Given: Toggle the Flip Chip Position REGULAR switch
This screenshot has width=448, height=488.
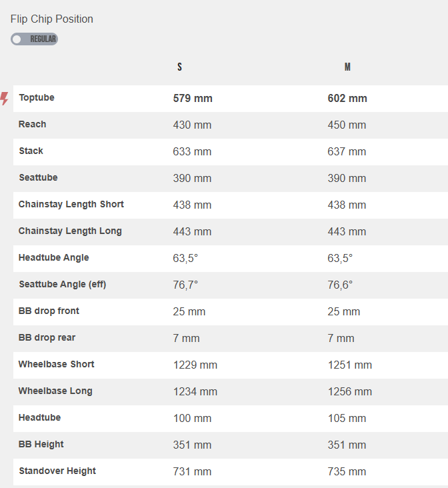Looking at the screenshot, I should point(34,39).
